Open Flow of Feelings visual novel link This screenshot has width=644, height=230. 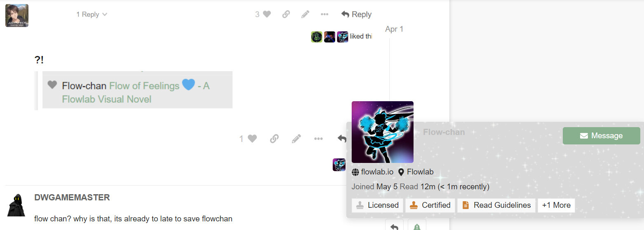pos(136,92)
